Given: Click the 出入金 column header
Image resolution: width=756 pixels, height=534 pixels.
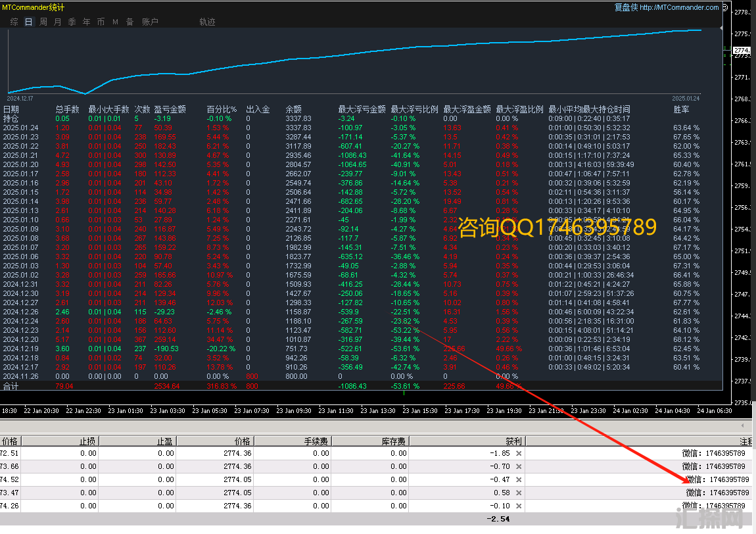Looking at the screenshot, I should tap(258, 110).
